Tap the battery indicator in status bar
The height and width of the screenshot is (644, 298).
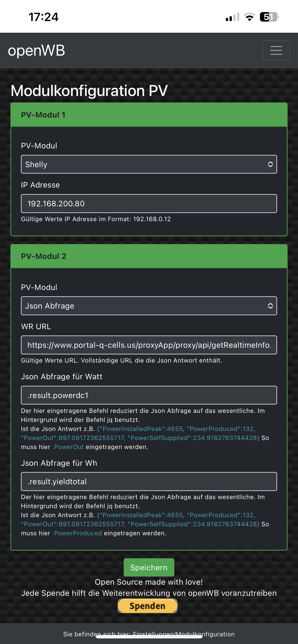(x=269, y=17)
